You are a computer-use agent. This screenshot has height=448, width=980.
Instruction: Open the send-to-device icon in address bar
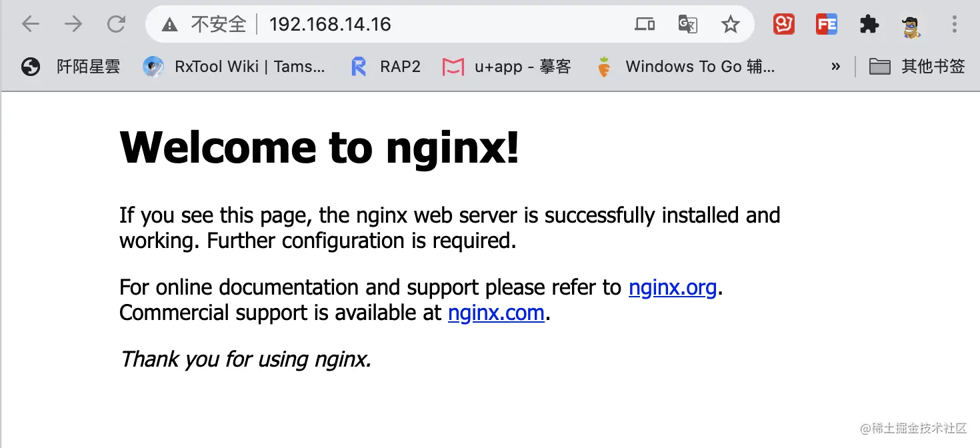coord(644,24)
